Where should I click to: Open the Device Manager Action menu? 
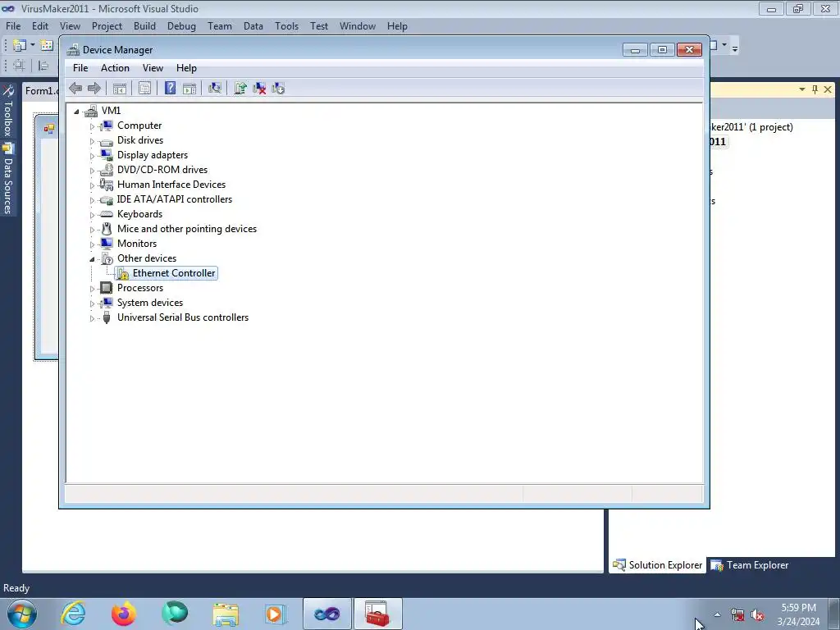pyautogui.click(x=115, y=68)
